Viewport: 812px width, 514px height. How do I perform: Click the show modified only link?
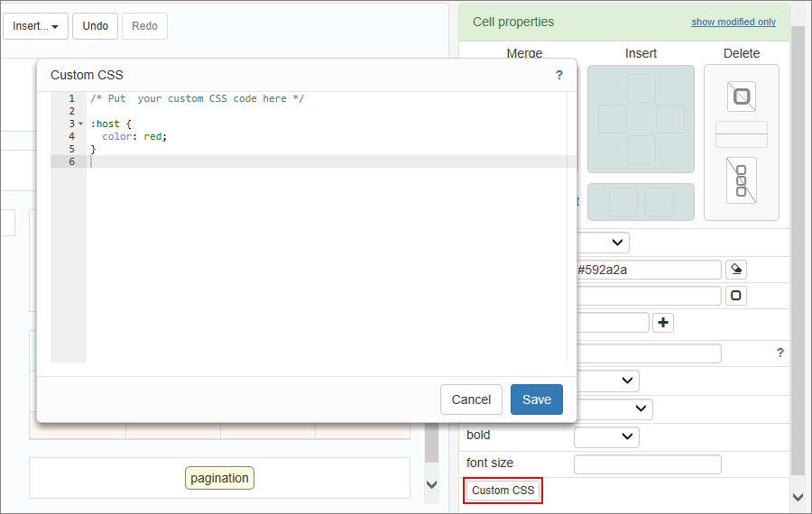coord(734,22)
